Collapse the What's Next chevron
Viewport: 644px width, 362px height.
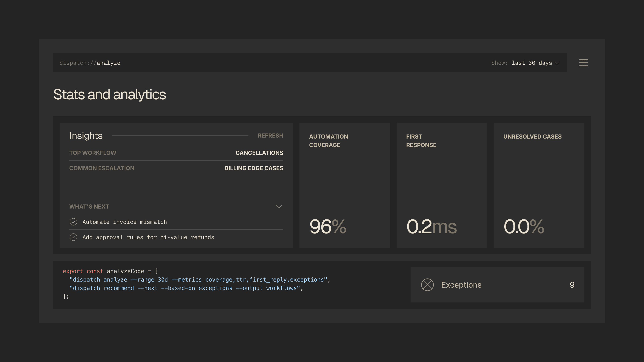click(x=279, y=207)
